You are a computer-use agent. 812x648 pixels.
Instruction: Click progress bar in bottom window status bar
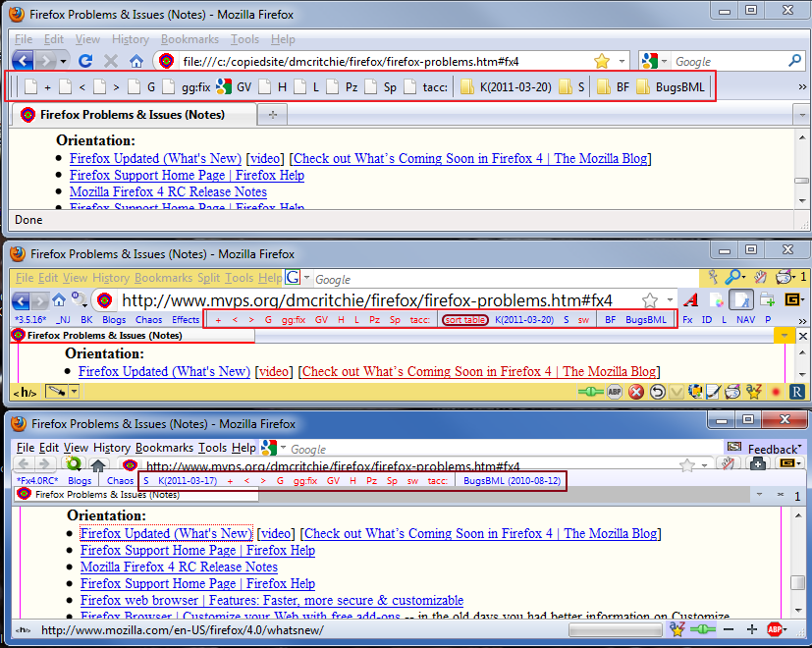[616, 630]
